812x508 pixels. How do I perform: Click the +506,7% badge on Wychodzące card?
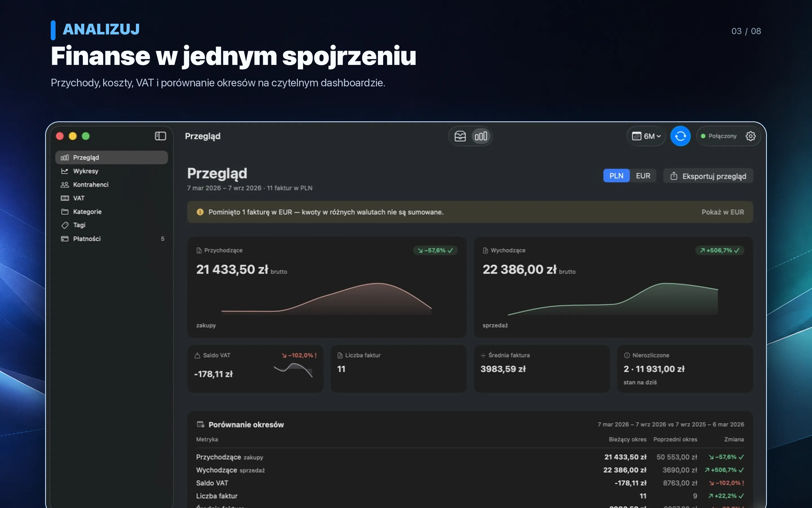pyautogui.click(x=720, y=250)
